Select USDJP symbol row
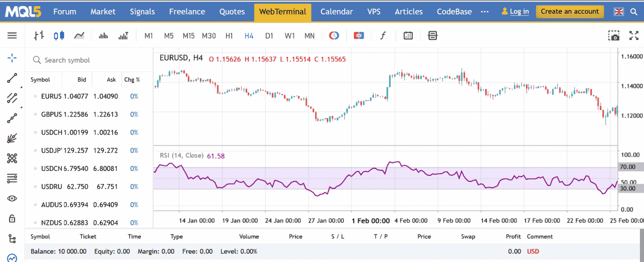 tap(89, 150)
